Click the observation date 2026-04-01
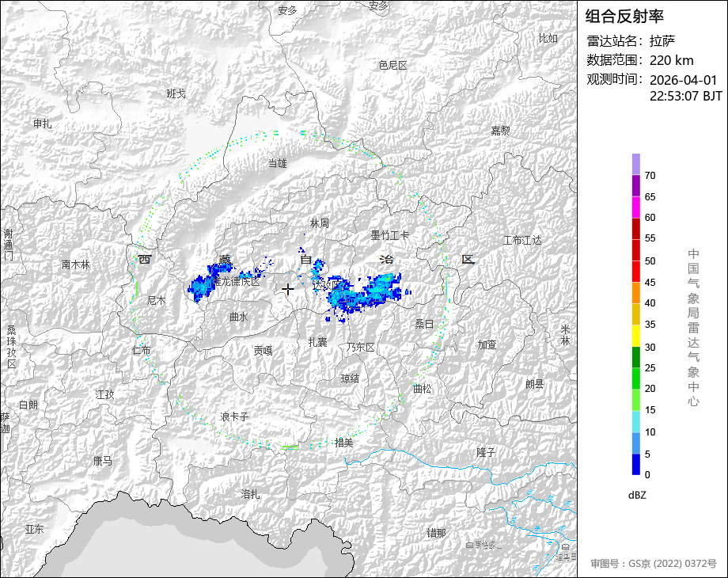The height and width of the screenshot is (578, 728). [x=684, y=80]
